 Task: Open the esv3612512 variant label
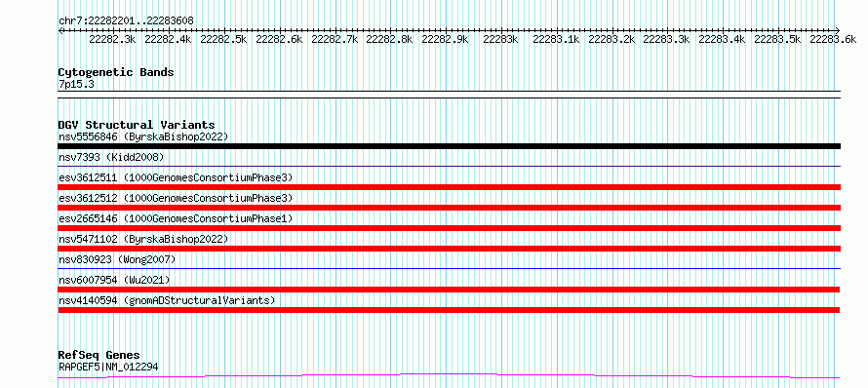coord(176,198)
